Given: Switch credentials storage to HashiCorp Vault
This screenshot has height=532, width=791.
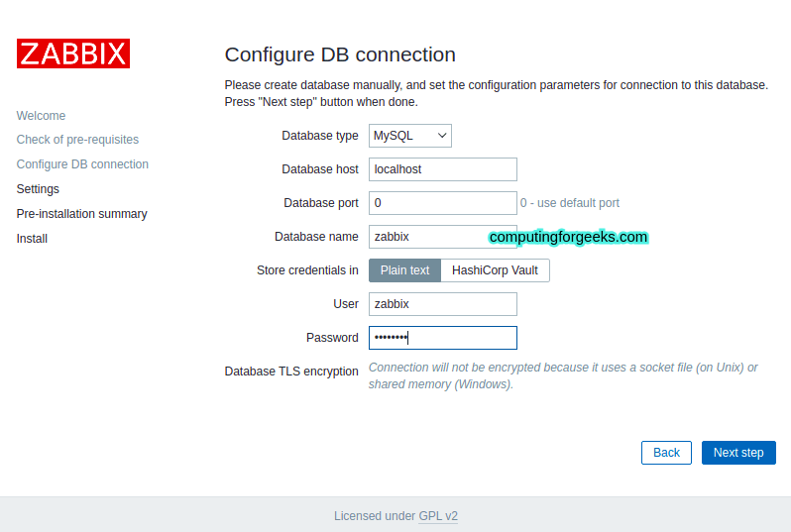Looking at the screenshot, I should 495,270.
